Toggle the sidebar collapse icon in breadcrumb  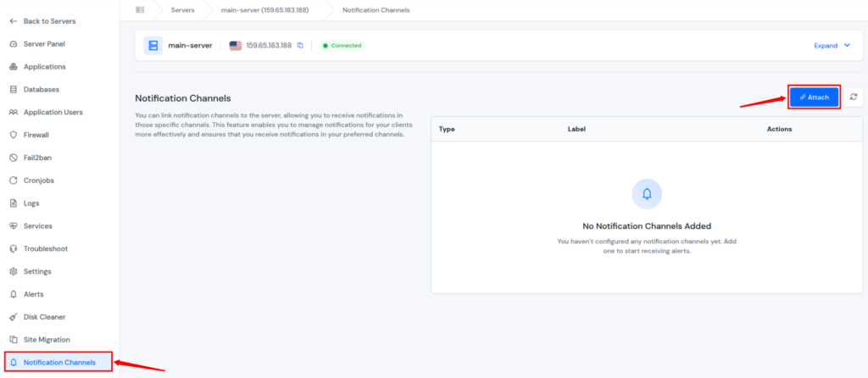coord(140,10)
